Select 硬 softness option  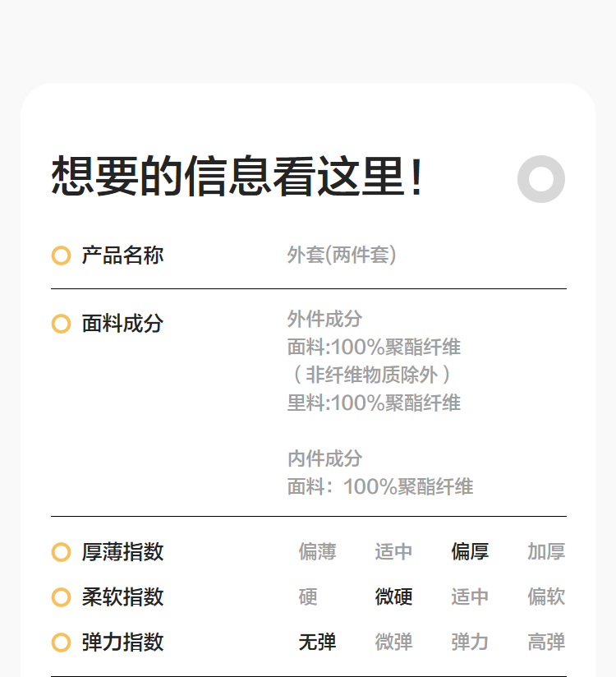308,597
